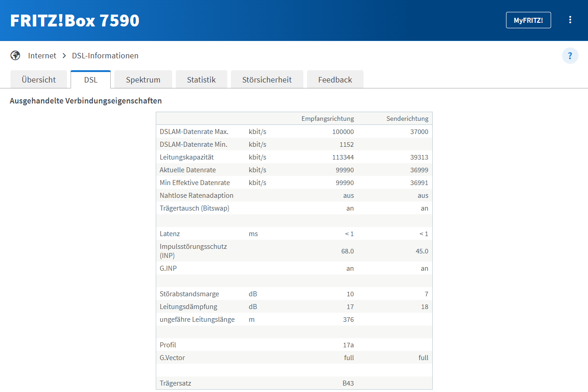Select the DSL tab
588x392 pixels.
click(x=91, y=80)
